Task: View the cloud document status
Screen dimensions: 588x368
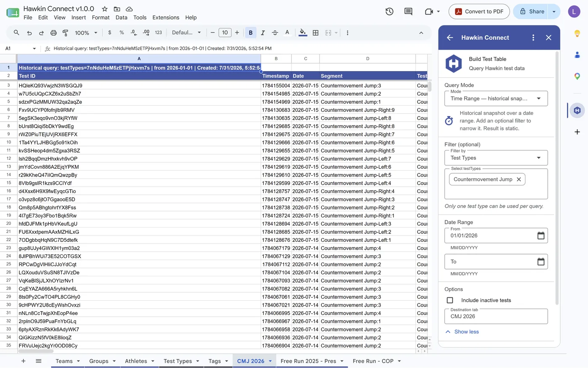Action: pos(129,9)
